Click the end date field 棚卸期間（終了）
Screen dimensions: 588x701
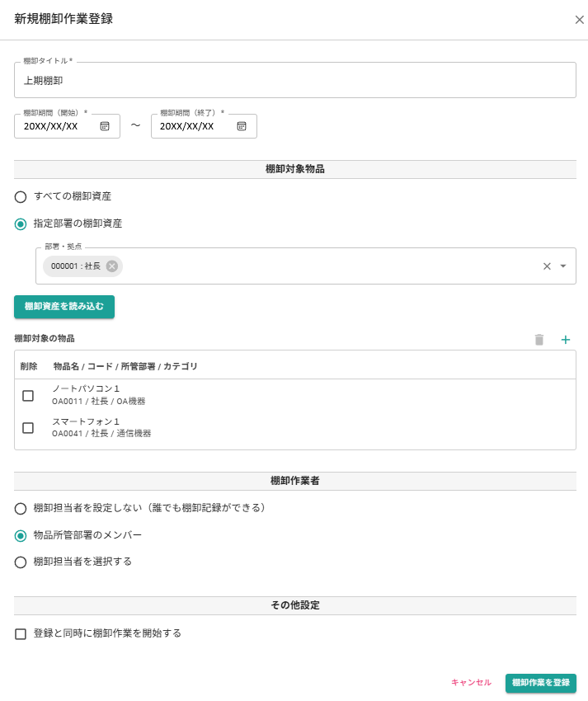[204, 126]
